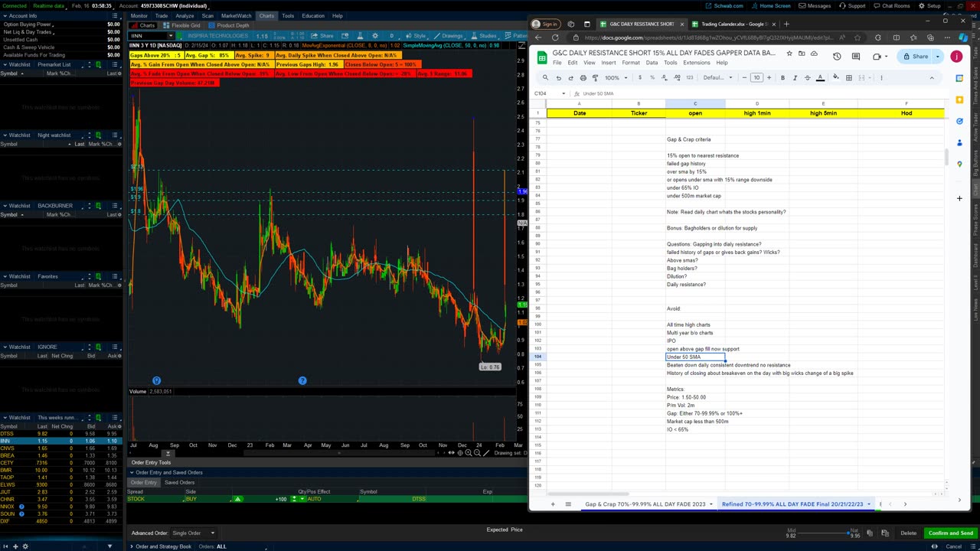Star the spreadsheet document

point(790,54)
